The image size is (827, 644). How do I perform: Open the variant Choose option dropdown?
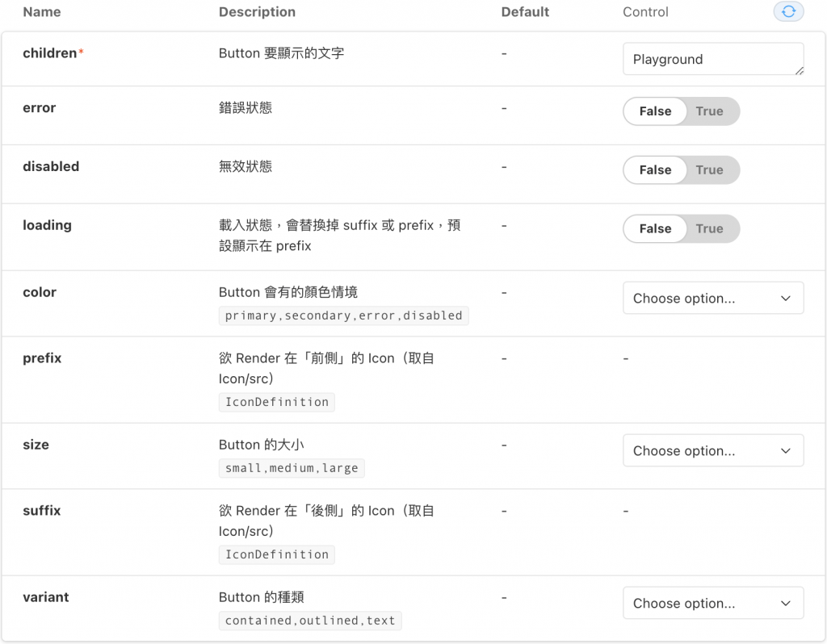click(713, 604)
